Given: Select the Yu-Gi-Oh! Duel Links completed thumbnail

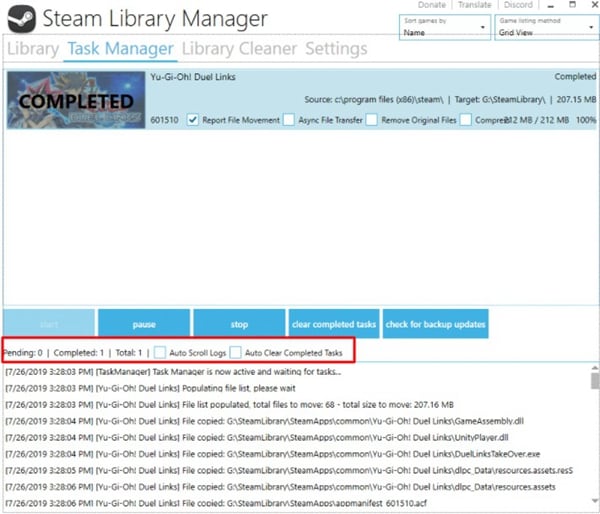Looking at the screenshot, I should click(76, 100).
